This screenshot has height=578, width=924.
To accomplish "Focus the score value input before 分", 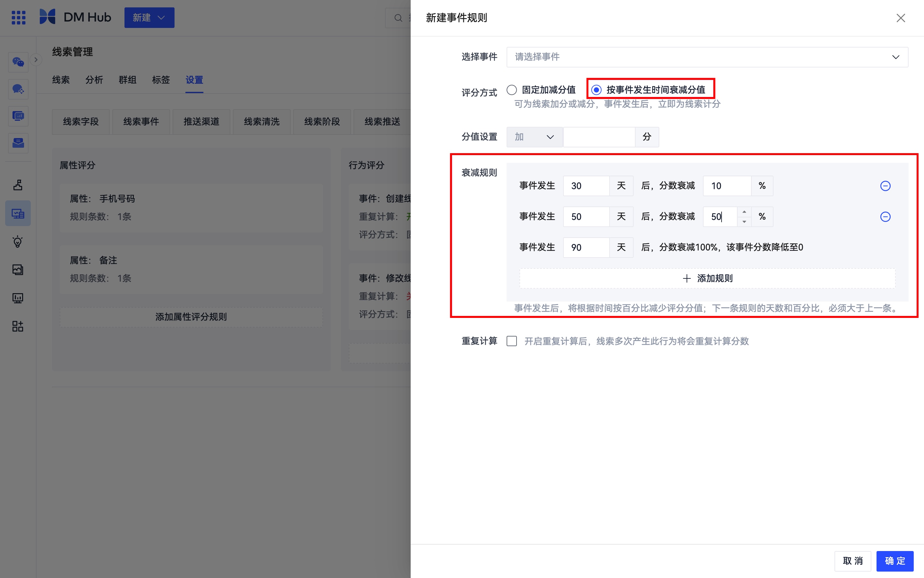I will pos(599,137).
